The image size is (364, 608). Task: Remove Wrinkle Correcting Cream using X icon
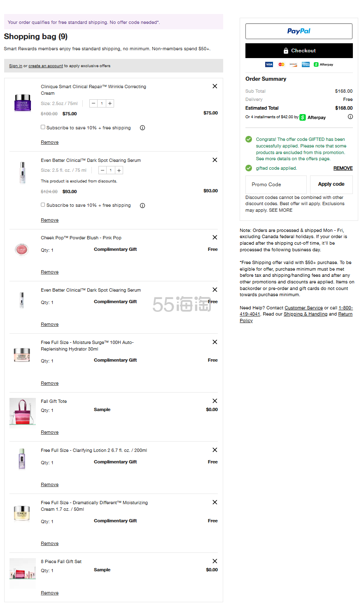pos(215,86)
